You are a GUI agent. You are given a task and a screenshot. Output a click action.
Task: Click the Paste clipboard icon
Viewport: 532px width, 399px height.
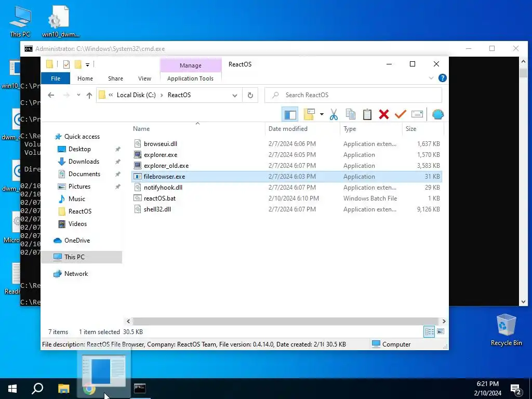point(367,114)
